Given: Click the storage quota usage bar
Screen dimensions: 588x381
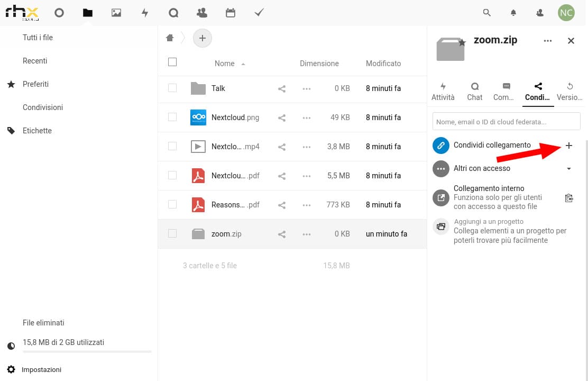Looking at the screenshot, I should click(87, 352).
